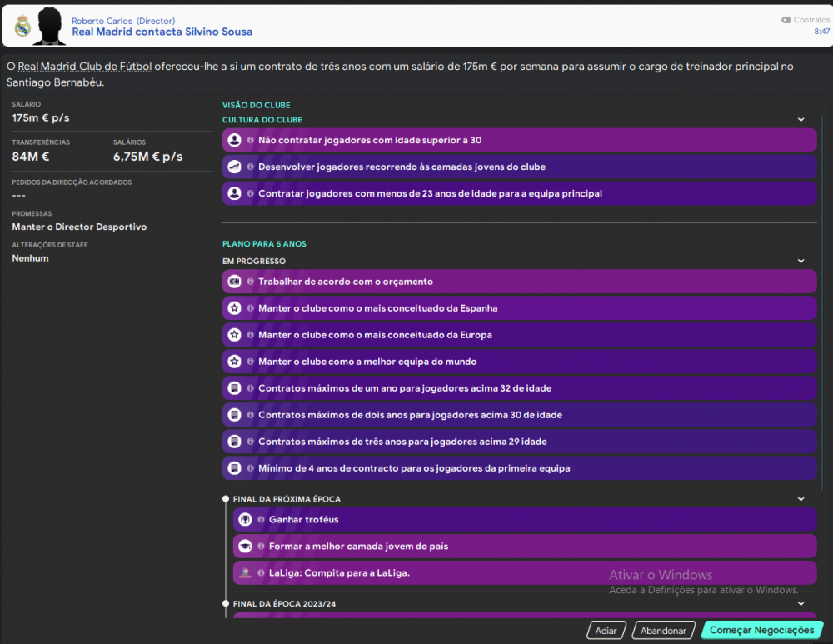Select 'Contratos máximos de dois anos' objective text
This screenshot has width=833, height=644.
point(410,415)
